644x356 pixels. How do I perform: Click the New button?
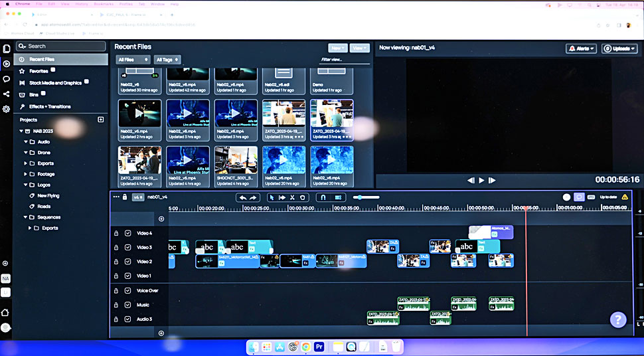pyautogui.click(x=338, y=48)
